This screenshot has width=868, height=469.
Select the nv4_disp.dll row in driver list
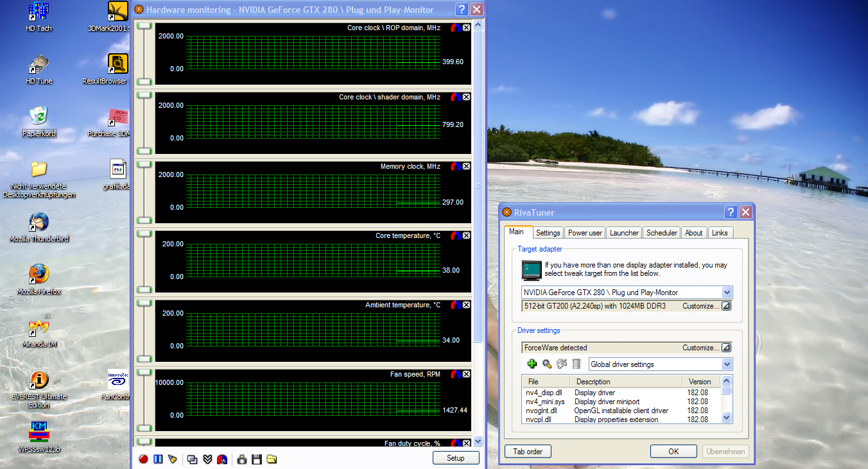[621, 393]
